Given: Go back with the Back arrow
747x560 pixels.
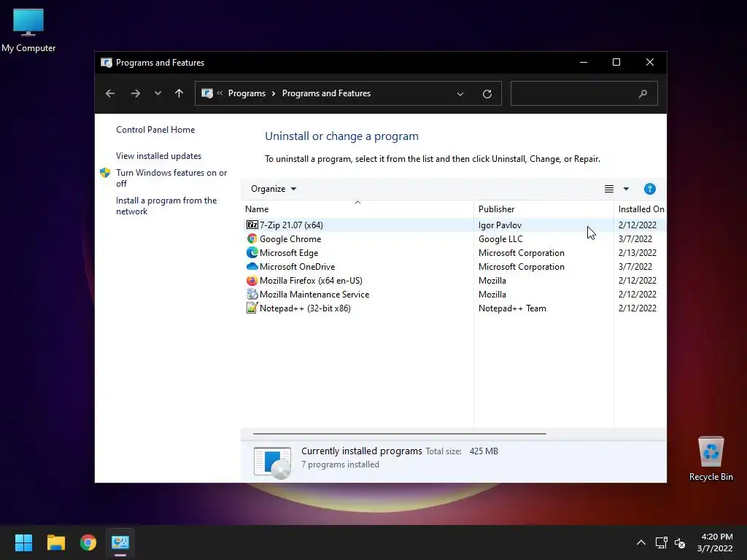Looking at the screenshot, I should tap(110, 93).
